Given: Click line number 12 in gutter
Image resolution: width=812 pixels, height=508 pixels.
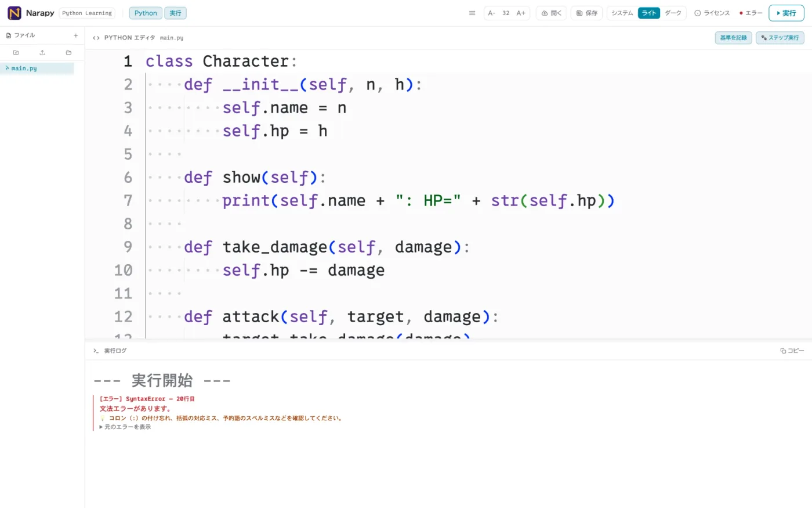Looking at the screenshot, I should pyautogui.click(x=124, y=316).
